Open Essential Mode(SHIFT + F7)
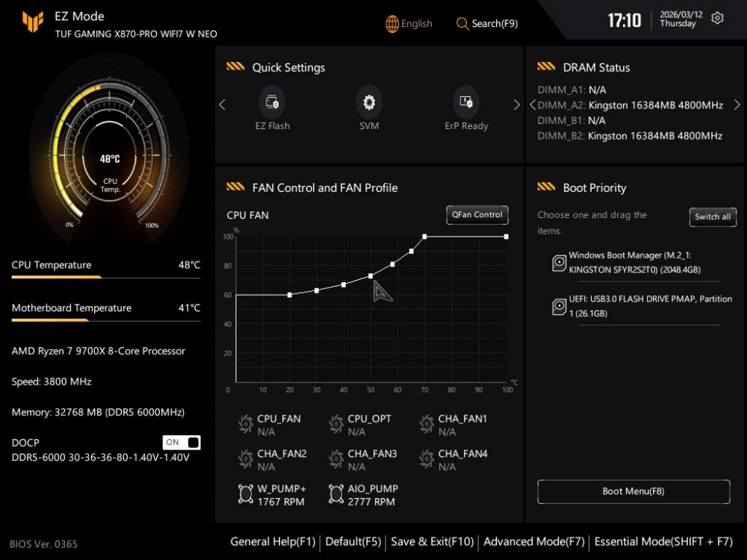 point(663,541)
